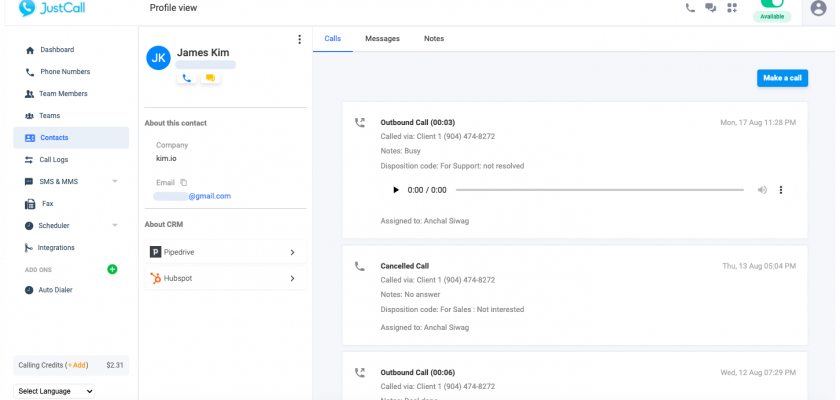Open the user account avatar menu

pyautogui.click(x=818, y=8)
